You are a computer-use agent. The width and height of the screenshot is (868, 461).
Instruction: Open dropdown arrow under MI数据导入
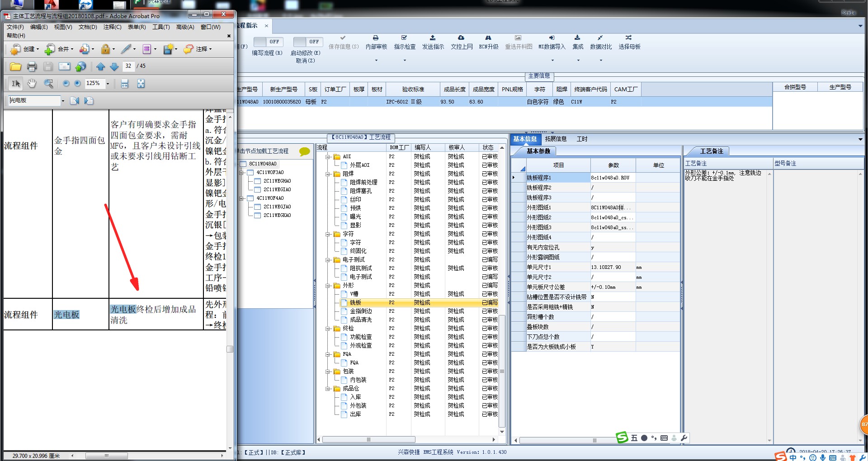coord(552,60)
